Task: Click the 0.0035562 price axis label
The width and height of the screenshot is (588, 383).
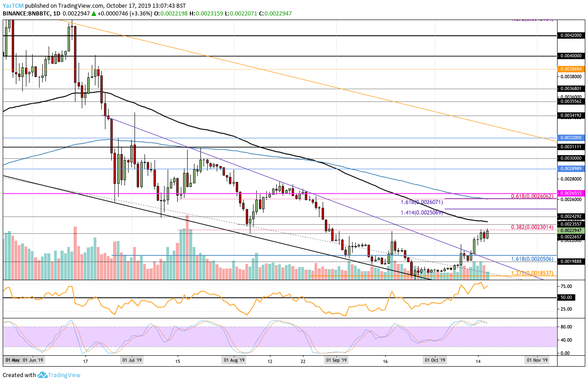Action: coord(571,102)
